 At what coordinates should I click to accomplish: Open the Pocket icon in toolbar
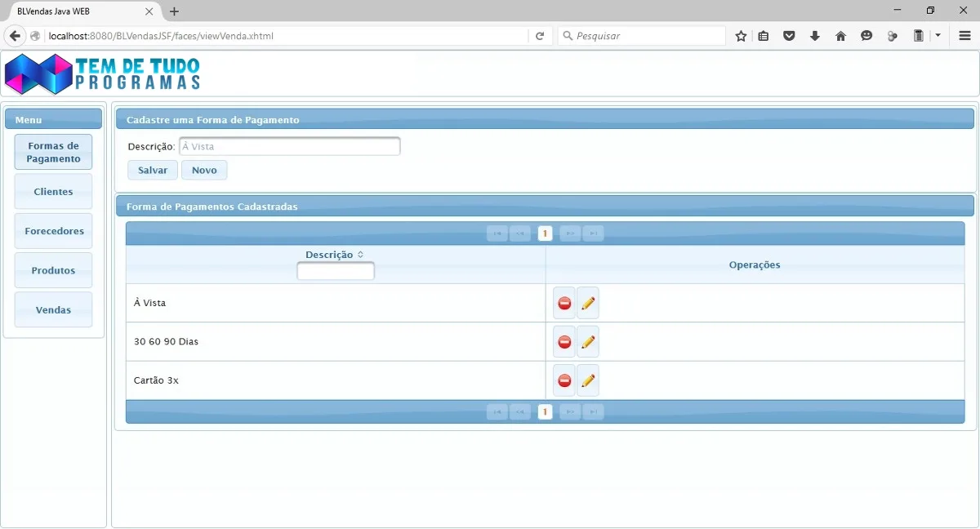click(789, 36)
